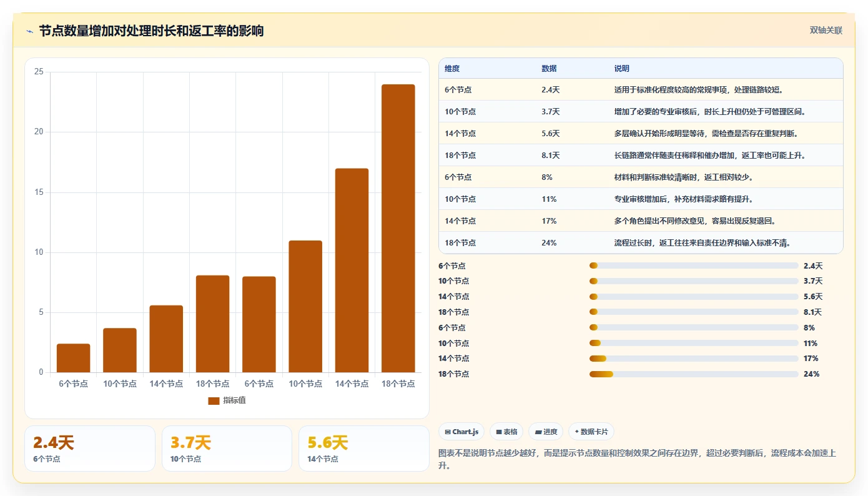868x496 pixels.
Task: Click the dashboard title 节点数量增加对处理时长和返工率的影响
Action: (151, 31)
